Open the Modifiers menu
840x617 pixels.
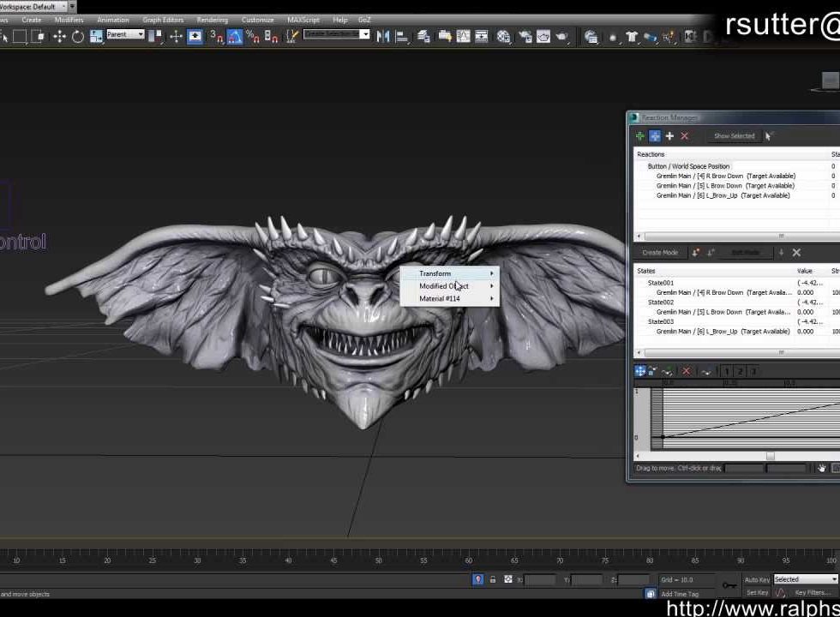69,20
